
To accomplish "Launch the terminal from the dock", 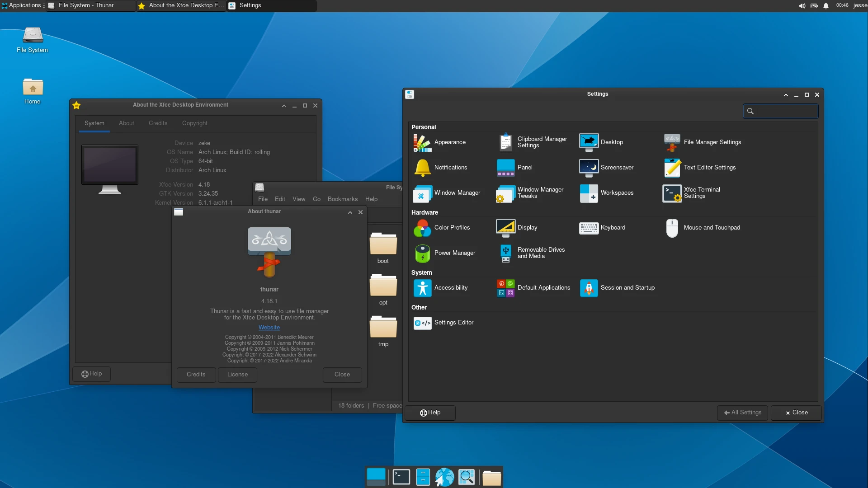I will (x=401, y=477).
